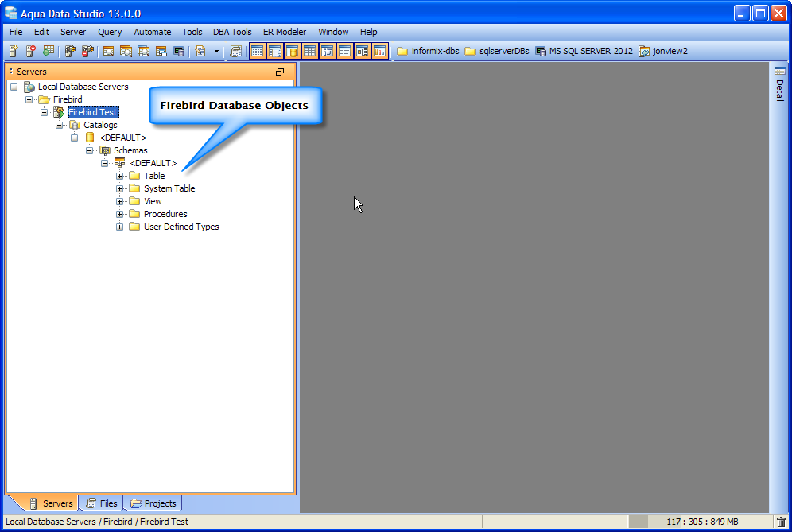This screenshot has width=792, height=532.
Task: Select the Catalogs tree item
Action: pyautogui.click(x=100, y=125)
